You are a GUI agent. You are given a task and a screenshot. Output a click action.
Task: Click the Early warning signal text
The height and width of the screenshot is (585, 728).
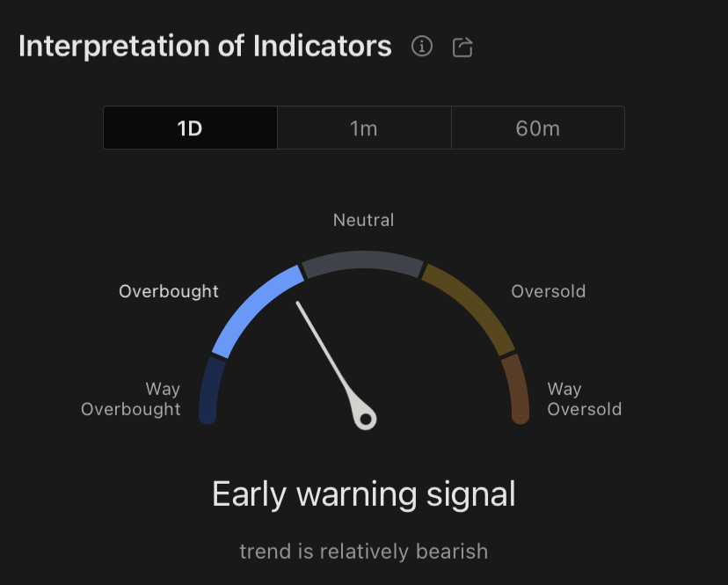click(x=363, y=494)
